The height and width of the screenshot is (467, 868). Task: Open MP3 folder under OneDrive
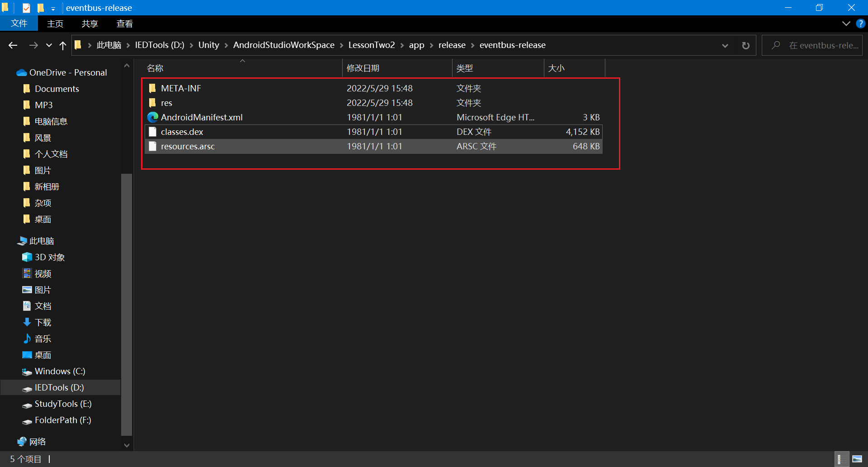coord(38,105)
